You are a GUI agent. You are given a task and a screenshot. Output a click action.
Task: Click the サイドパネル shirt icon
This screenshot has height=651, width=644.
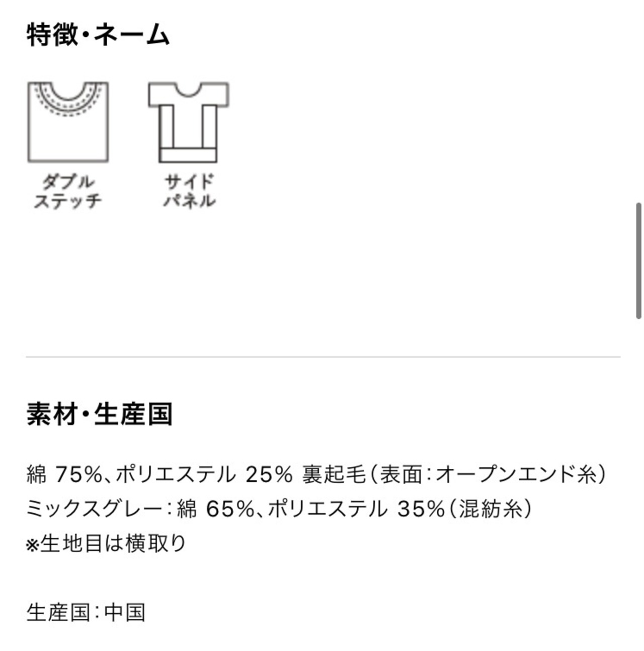click(189, 122)
